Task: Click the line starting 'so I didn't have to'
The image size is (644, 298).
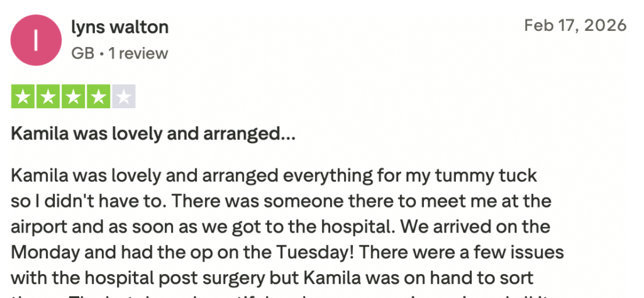Action: tap(281, 202)
